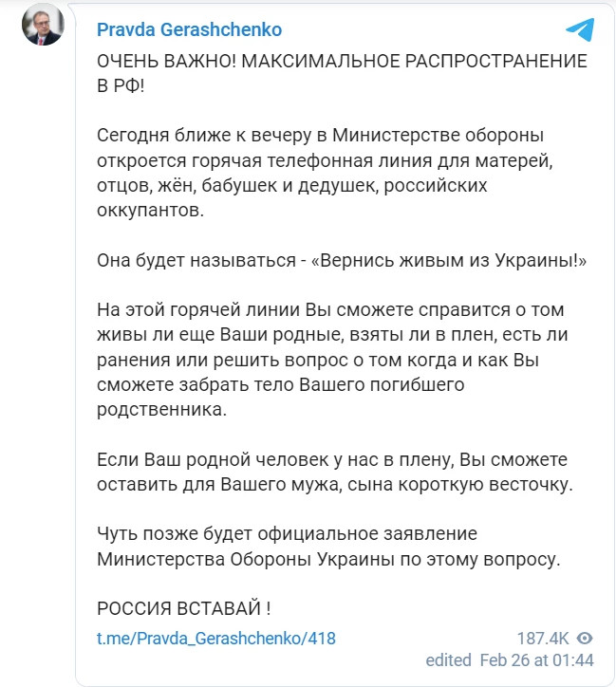616x687 pixels.
Task: Click the paragraph starting На этой горячей линии
Action: [x=332, y=360]
